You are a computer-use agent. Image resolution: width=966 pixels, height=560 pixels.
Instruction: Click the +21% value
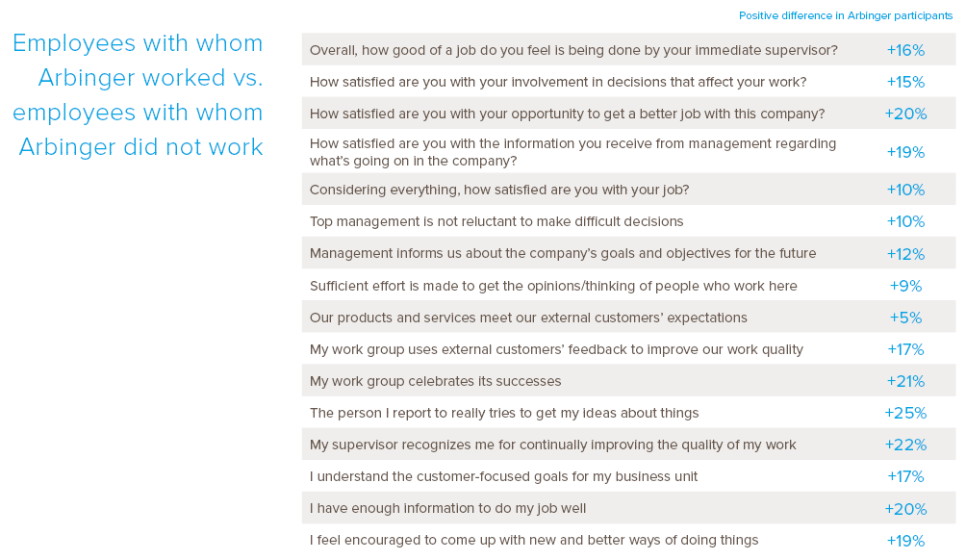pos(905,381)
